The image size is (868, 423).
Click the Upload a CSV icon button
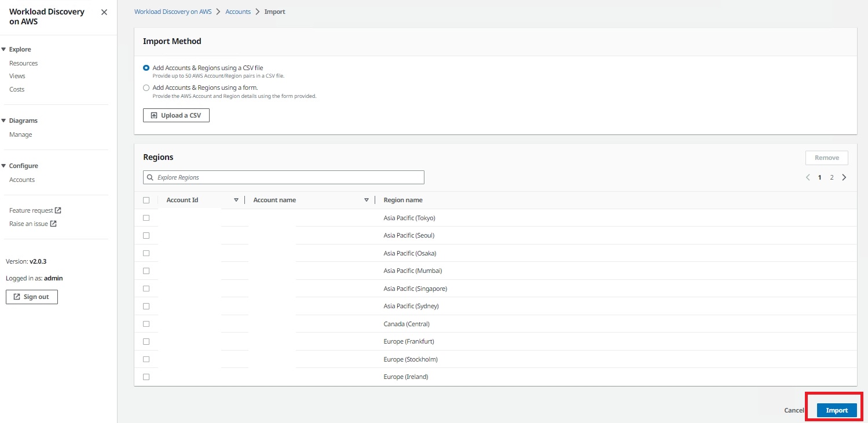pos(153,115)
